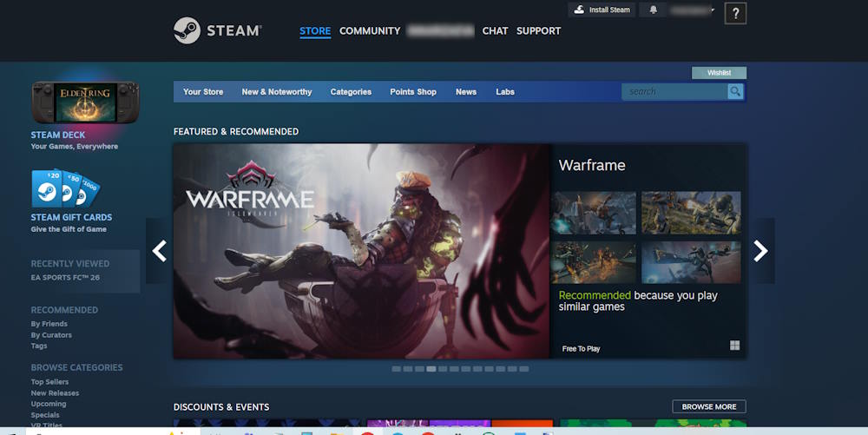Browse the Top Sellers category

[x=49, y=382]
